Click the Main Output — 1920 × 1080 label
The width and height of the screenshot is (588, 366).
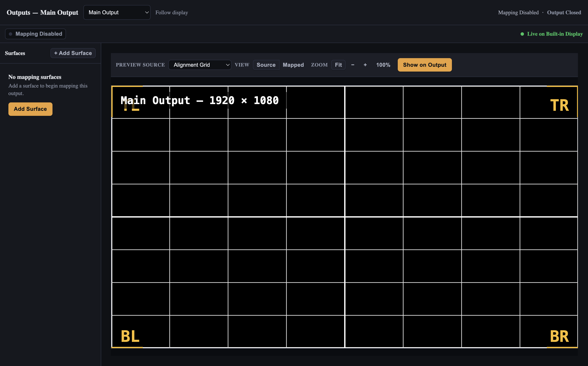(199, 100)
